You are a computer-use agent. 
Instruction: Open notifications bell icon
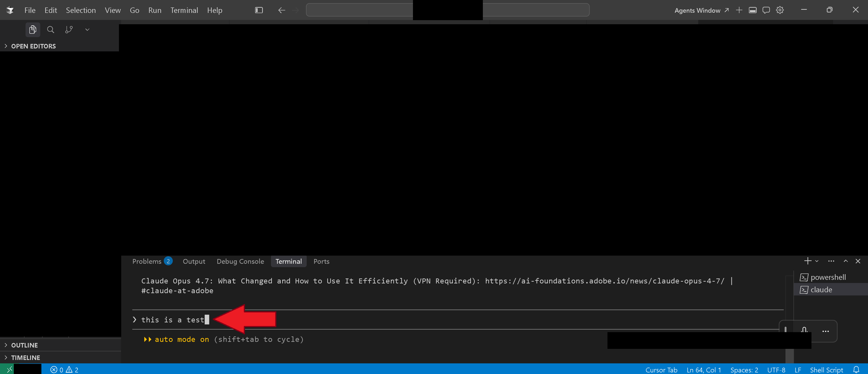(x=856, y=370)
